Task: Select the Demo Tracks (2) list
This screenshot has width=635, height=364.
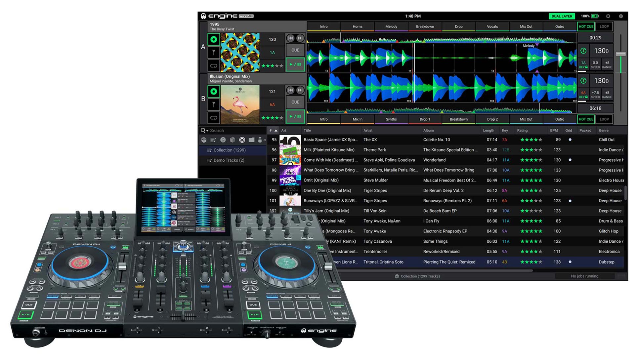Action: pos(233,160)
